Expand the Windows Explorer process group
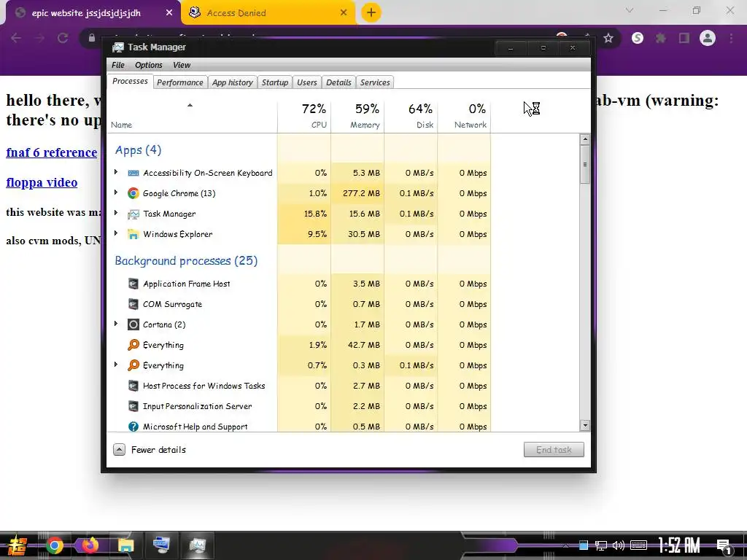This screenshot has width=747, height=560. (x=116, y=233)
